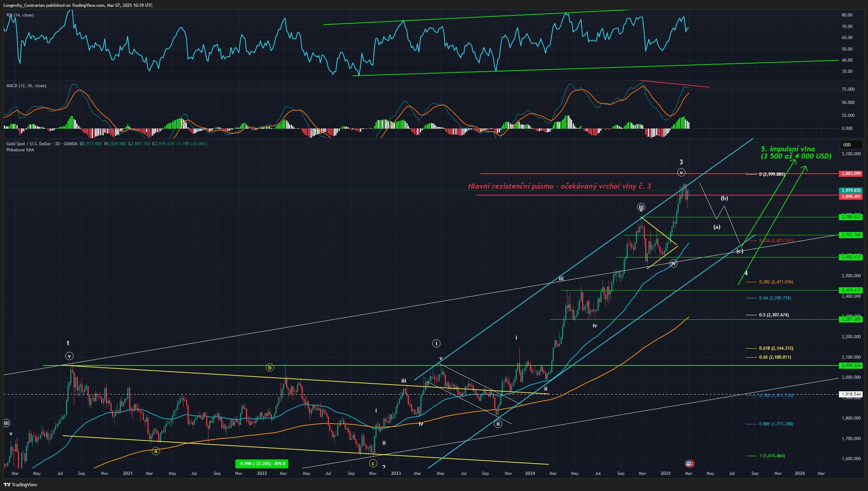Click the green 2,287.285 price label
Screen dimensions: 868x491
point(851,319)
